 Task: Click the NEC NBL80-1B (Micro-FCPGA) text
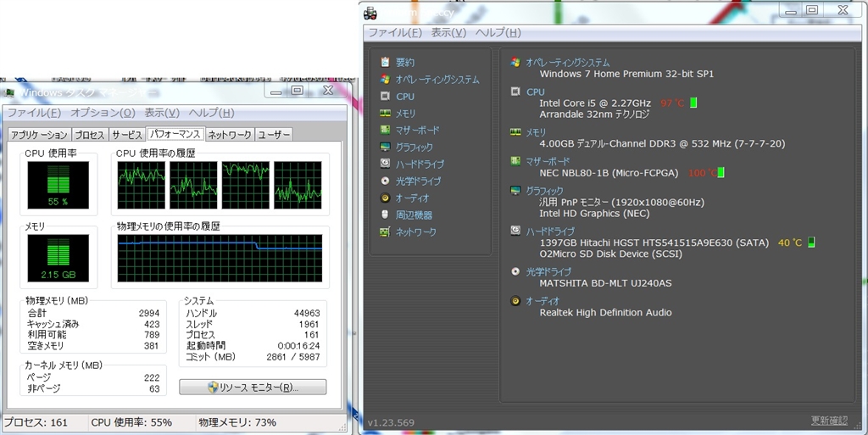(609, 173)
